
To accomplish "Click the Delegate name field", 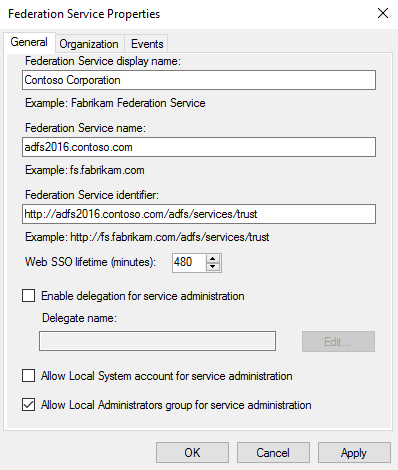I will [157, 341].
